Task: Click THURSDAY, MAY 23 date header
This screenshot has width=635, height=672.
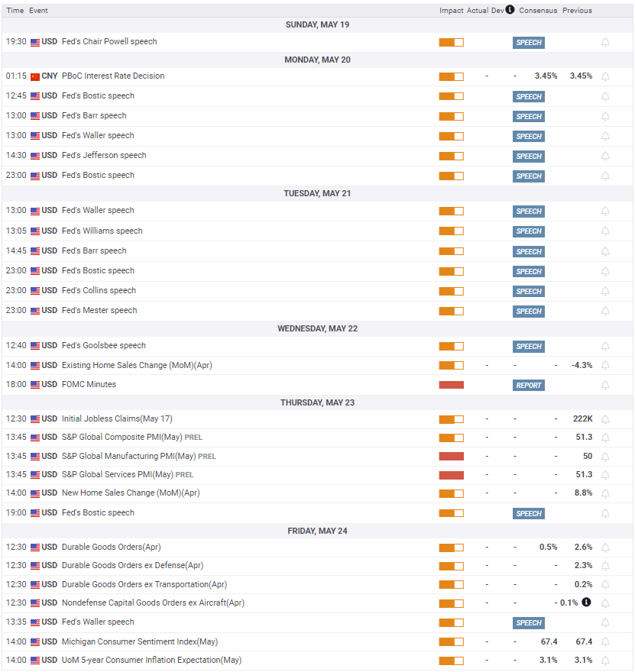Action: point(317,403)
